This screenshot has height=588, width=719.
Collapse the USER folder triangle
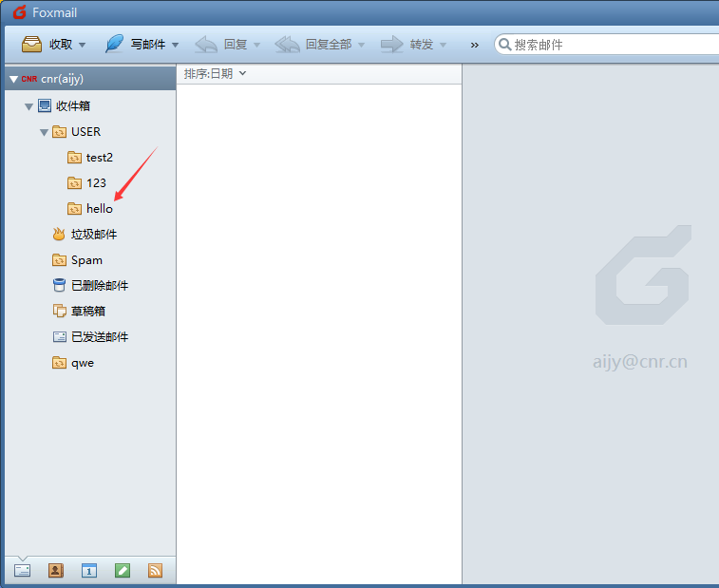pyautogui.click(x=44, y=133)
